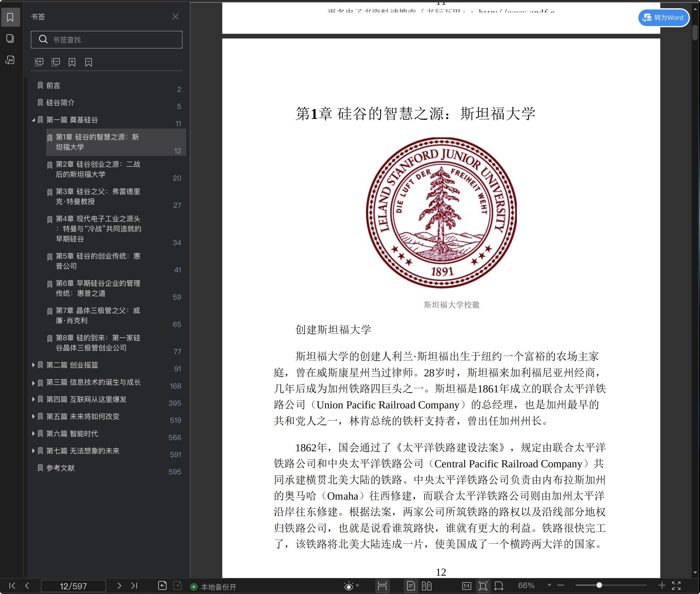Viewport: 700px width, 594px height.
Task: Close the bookmarks panel
Action: (x=175, y=17)
